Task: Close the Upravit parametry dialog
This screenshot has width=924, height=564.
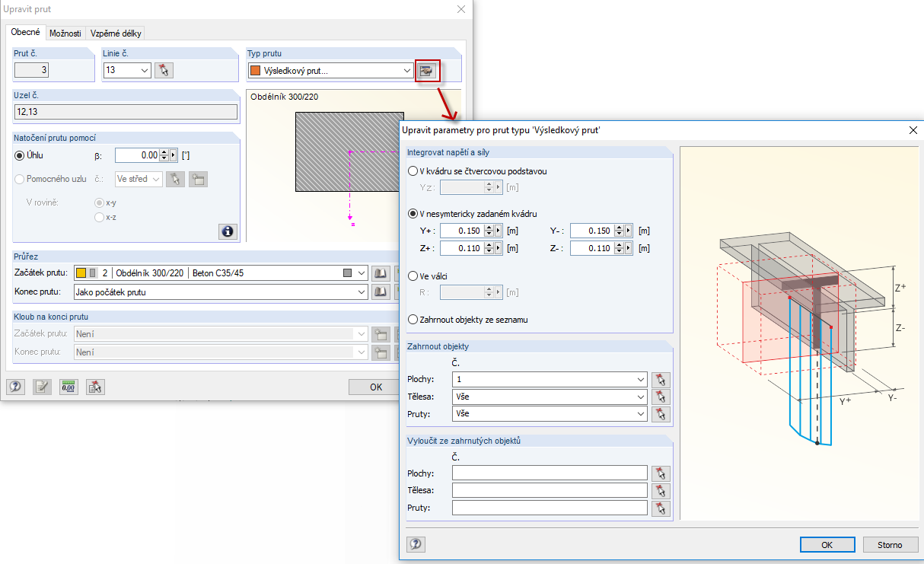Action: coord(913,130)
